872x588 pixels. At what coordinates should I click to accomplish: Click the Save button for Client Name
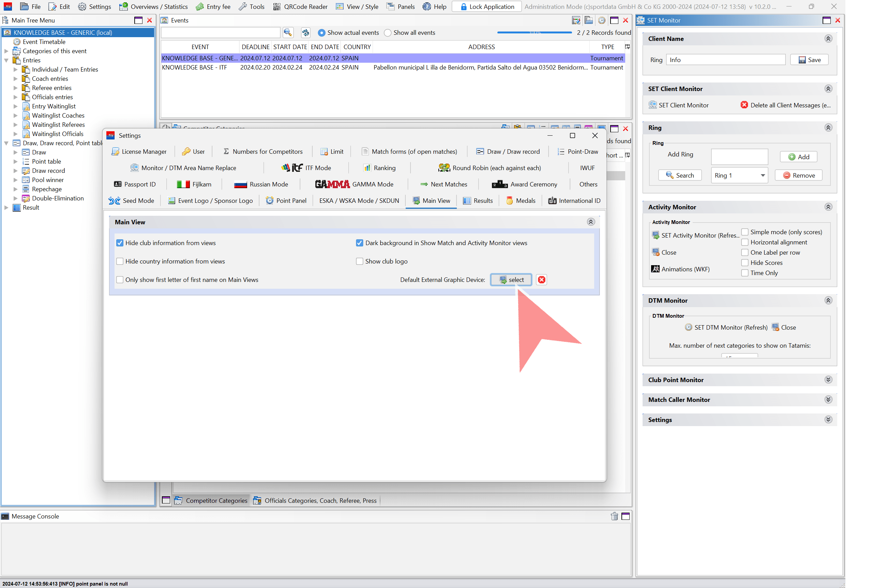809,60
